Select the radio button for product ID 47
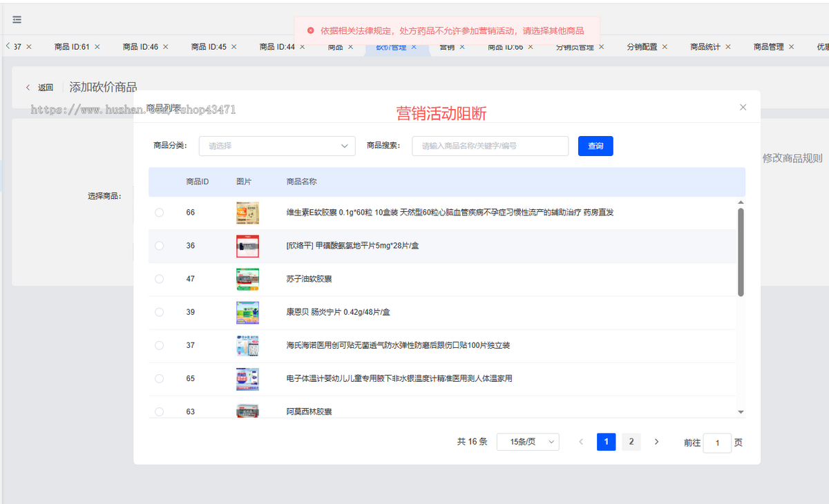 (x=160, y=279)
